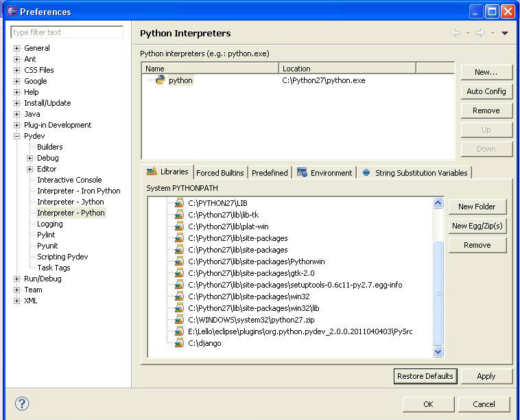Open the back history dropdown arrow
The height and width of the screenshot is (420, 520).
pos(468,33)
